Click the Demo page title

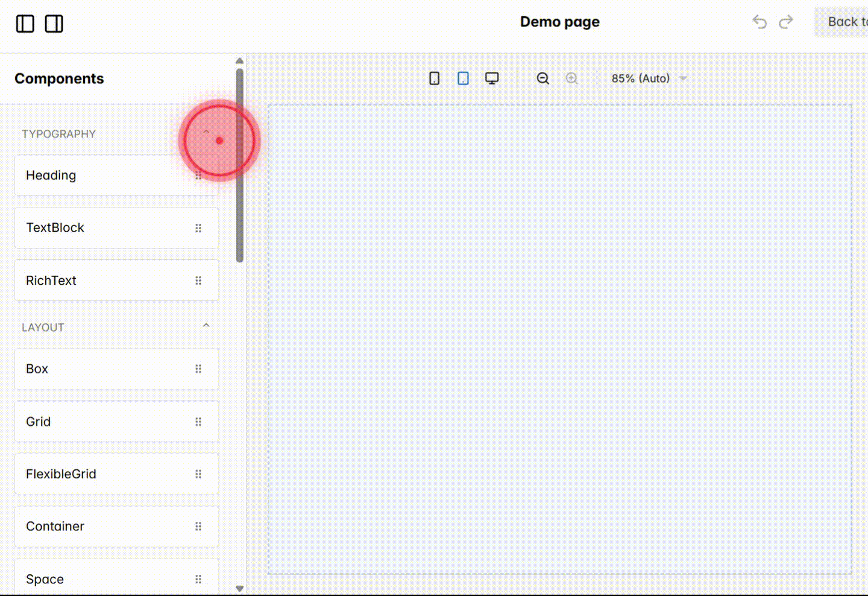559,22
